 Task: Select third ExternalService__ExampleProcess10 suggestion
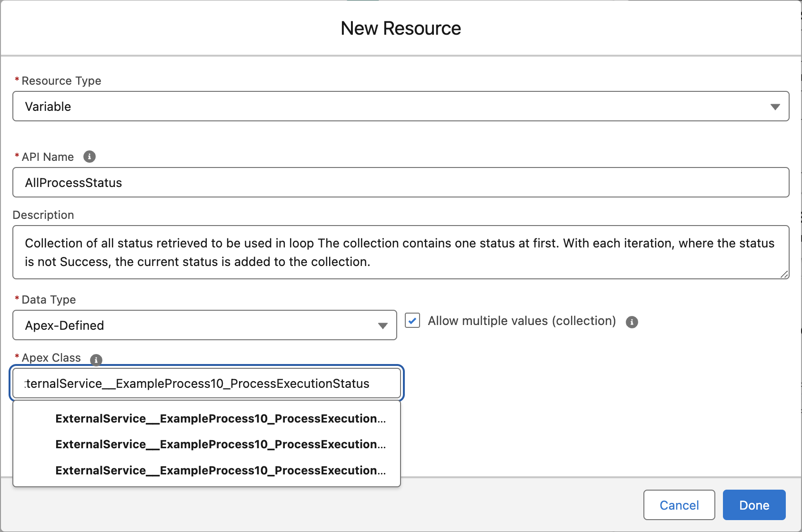tap(207, 471)
